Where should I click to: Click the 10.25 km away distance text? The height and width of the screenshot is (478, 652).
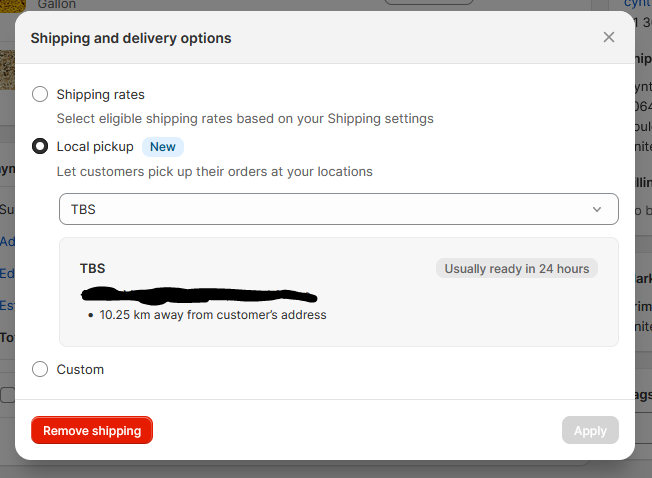pos(213,314)
